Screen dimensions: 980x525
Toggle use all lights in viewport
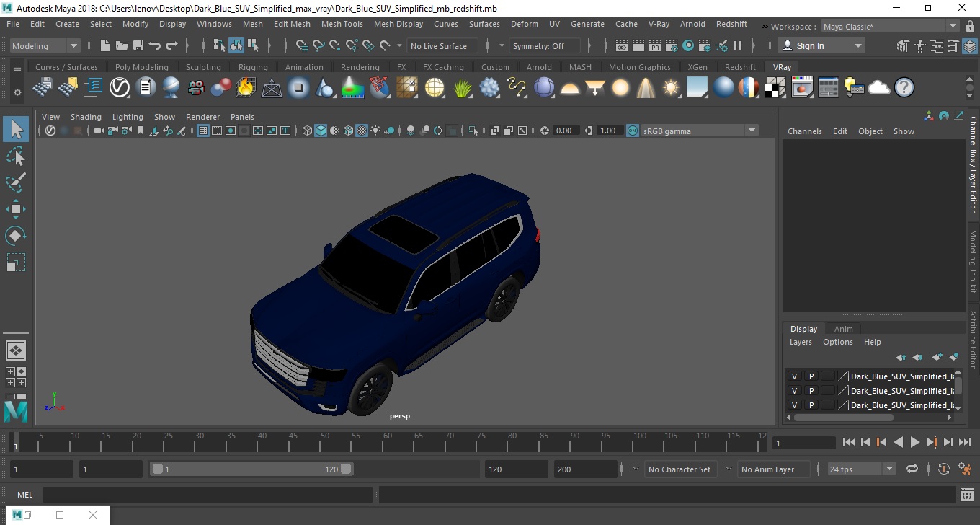pyautogui.click(x=376, y=131)
